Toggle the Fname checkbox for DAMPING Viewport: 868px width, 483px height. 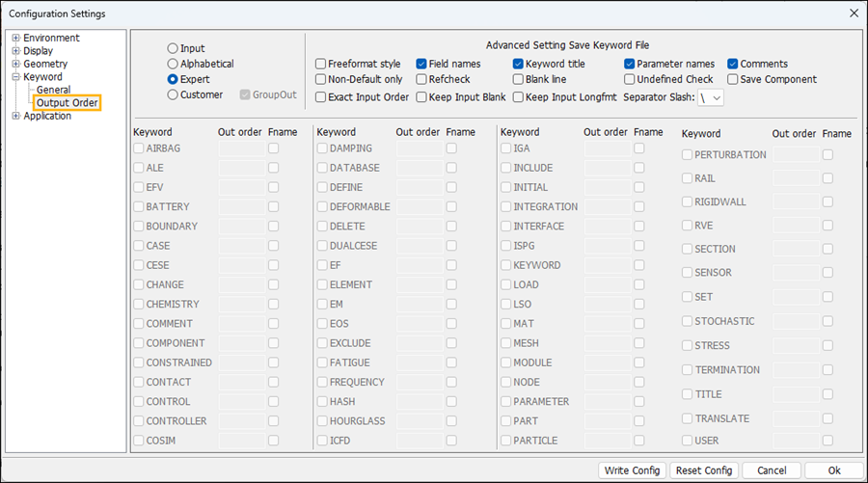click(451, 148)
